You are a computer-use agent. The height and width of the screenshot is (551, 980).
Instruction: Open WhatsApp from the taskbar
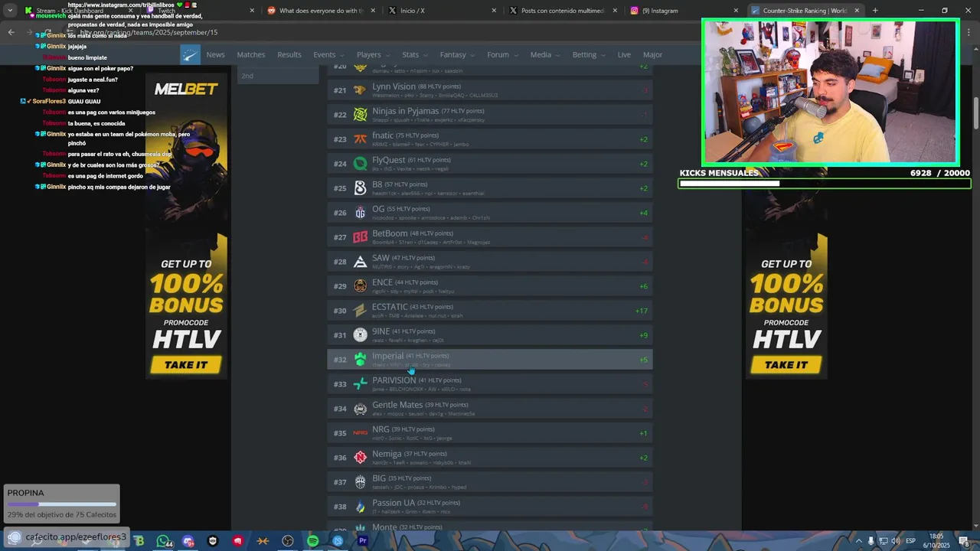pos(163,541)
